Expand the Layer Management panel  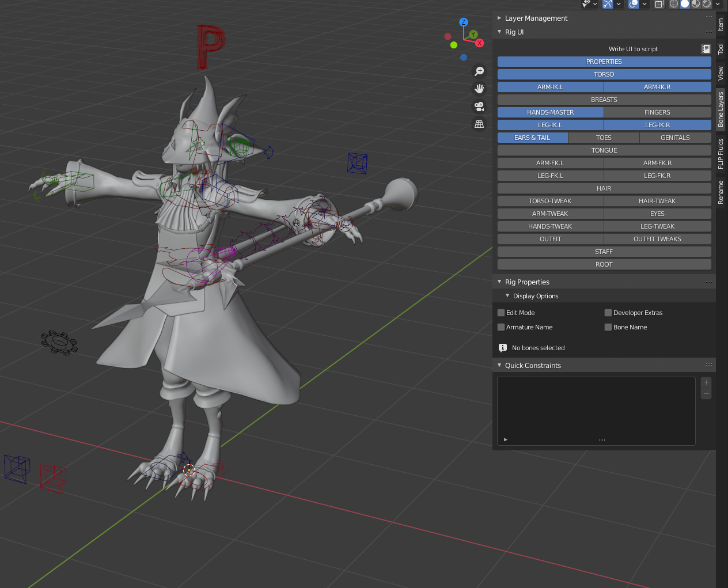click(536, 18)
